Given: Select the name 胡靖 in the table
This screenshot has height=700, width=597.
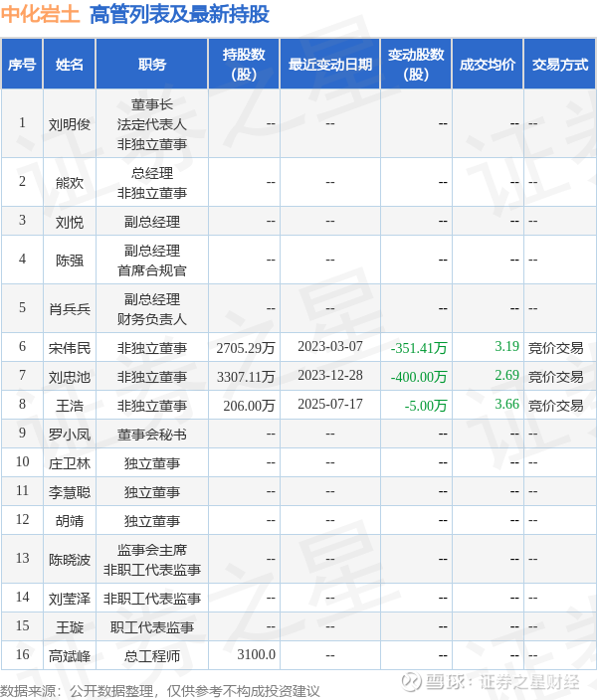Looking at the screenshot, I should [70, 521].
